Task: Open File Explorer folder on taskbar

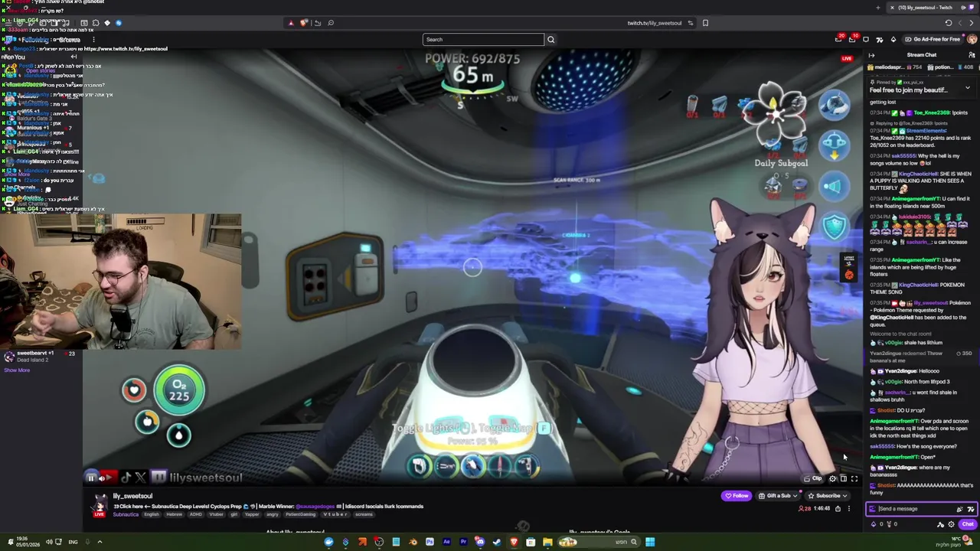Action: coord(547,543)
